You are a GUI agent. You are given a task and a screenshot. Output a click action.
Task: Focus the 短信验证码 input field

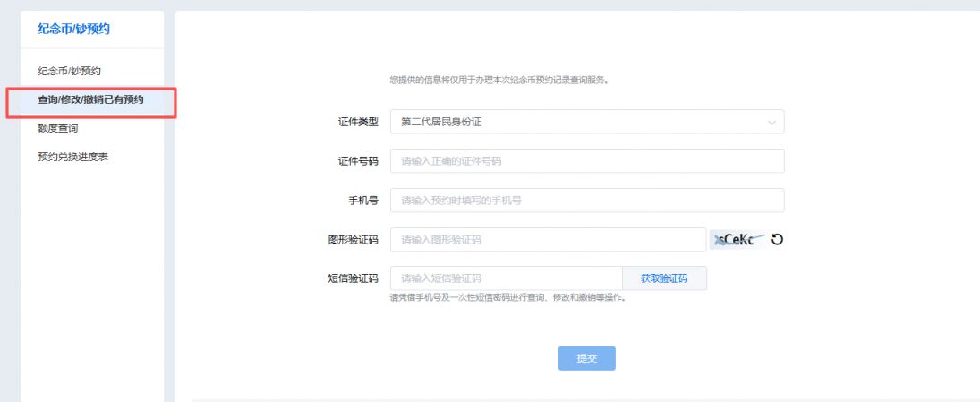point(507,278)
